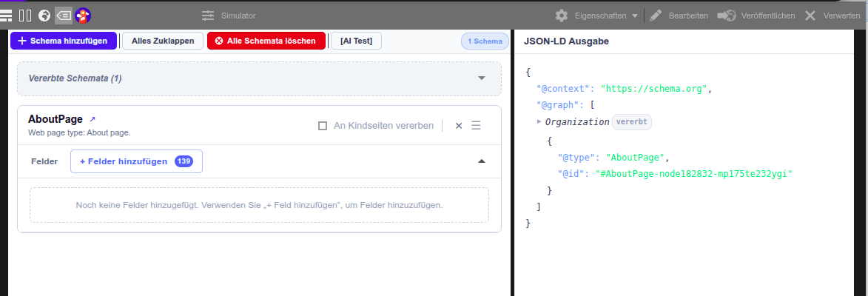Click the Bearbeiten pencil icon
Image resolution: width=868 pixels, height=296 pixels.
(x=656, y=16)
